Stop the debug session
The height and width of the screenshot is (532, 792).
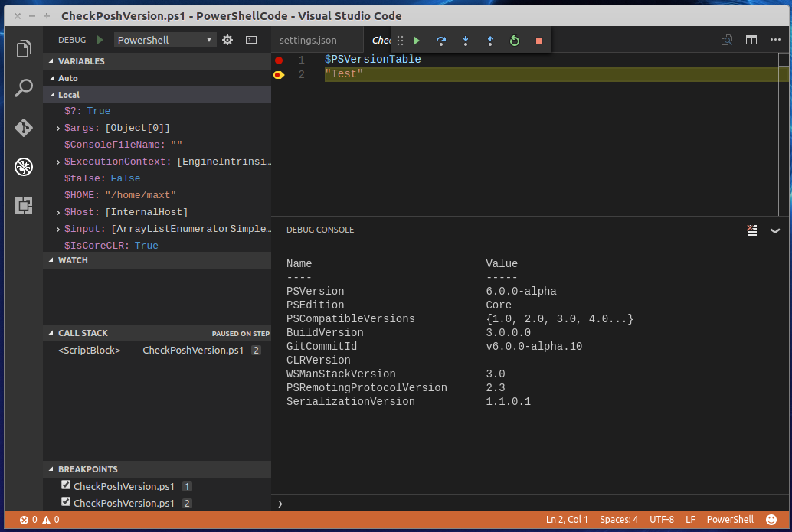[539, 41]
